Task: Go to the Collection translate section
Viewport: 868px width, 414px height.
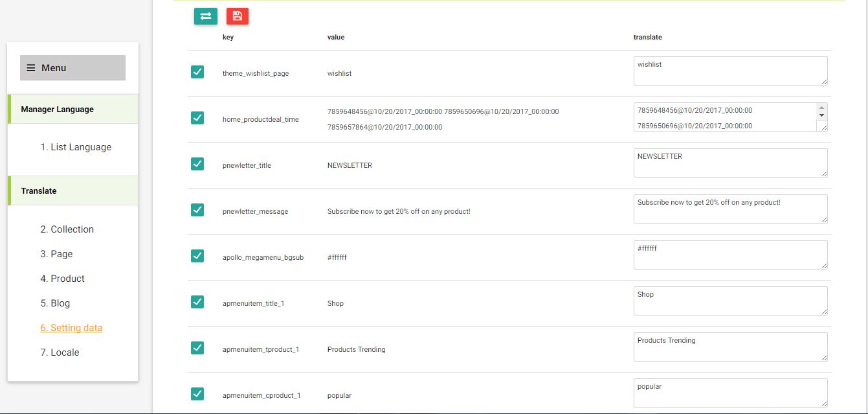Action: (72, 229)
